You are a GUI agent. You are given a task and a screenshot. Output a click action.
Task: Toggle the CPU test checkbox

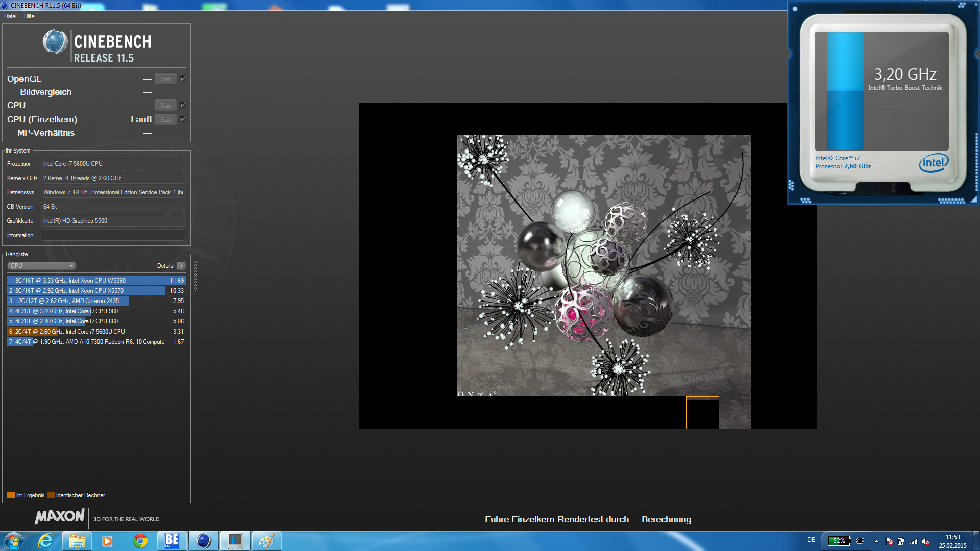(x=183, y=105)
